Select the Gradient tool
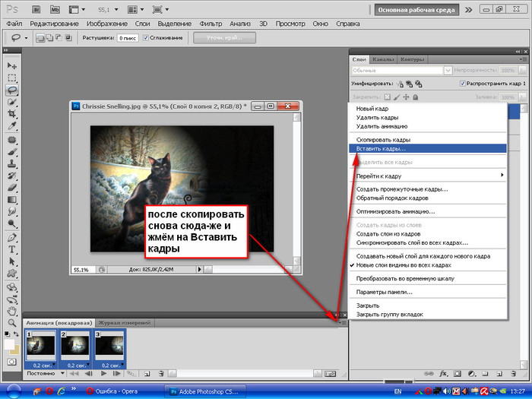 click(x=12, y=199)
